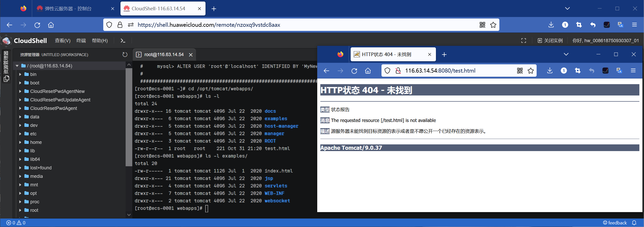The width and height of the screenshot is (644, 227).
Task: Open the Firefox menu in the HTTP 404 window
Action: tap(633, 71)
